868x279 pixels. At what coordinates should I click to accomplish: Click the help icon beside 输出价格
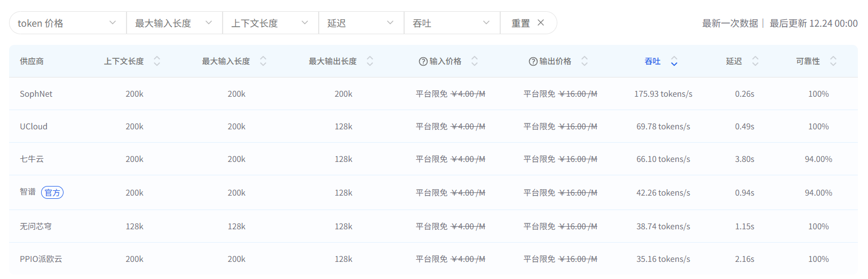[533, 61]
